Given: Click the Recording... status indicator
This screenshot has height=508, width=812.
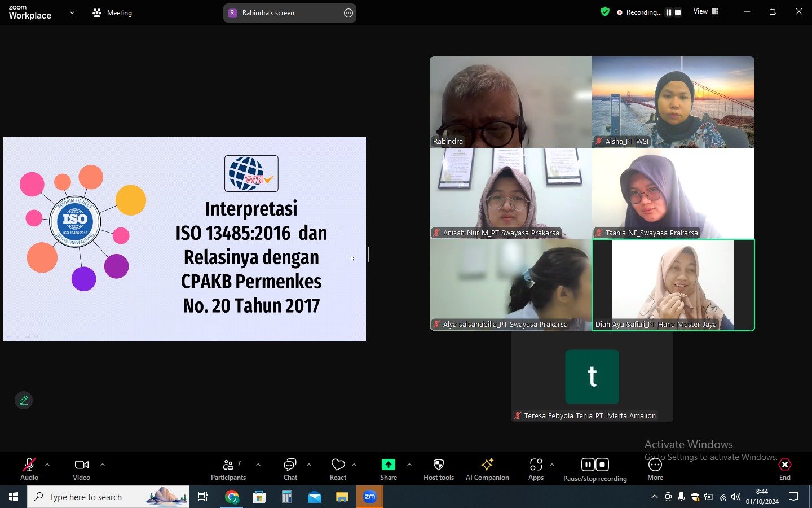Looking at the screenshot, I should (639, 12).
